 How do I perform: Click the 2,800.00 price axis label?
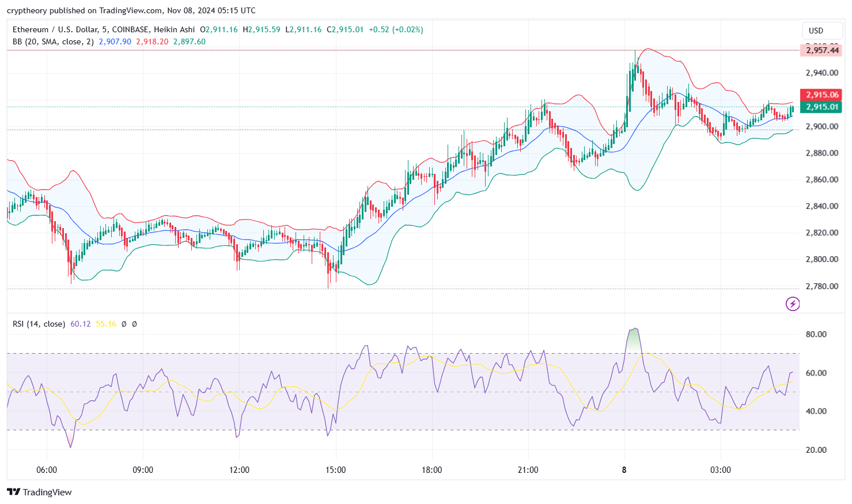coord(821,259)
